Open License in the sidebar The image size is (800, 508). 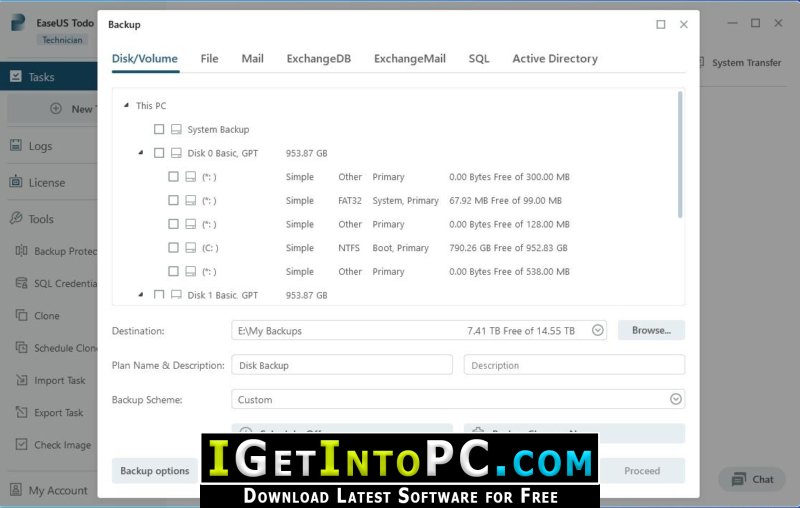(x=48, y=182)
